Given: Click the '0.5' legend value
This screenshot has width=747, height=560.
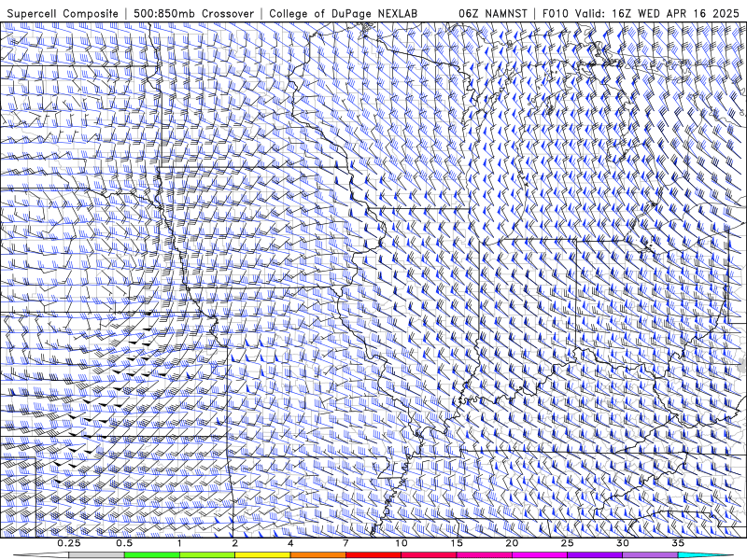Looking at the screenshot, I should 124,543.
